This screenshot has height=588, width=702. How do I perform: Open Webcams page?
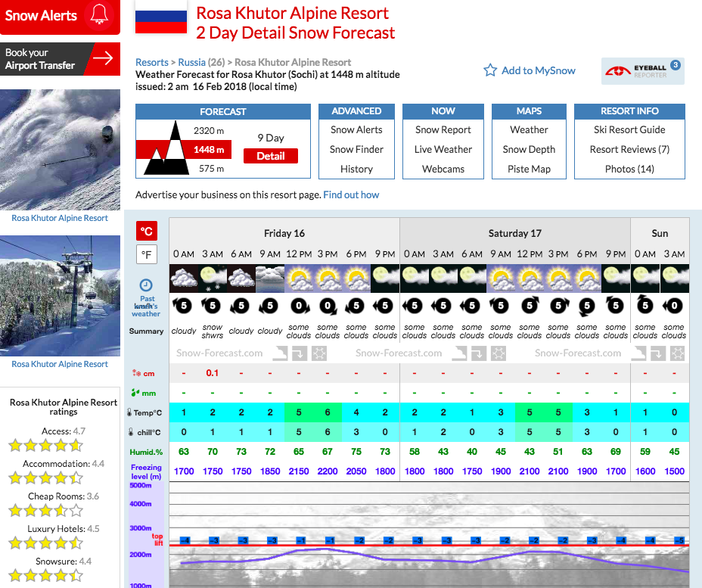(x=443, y=170)
